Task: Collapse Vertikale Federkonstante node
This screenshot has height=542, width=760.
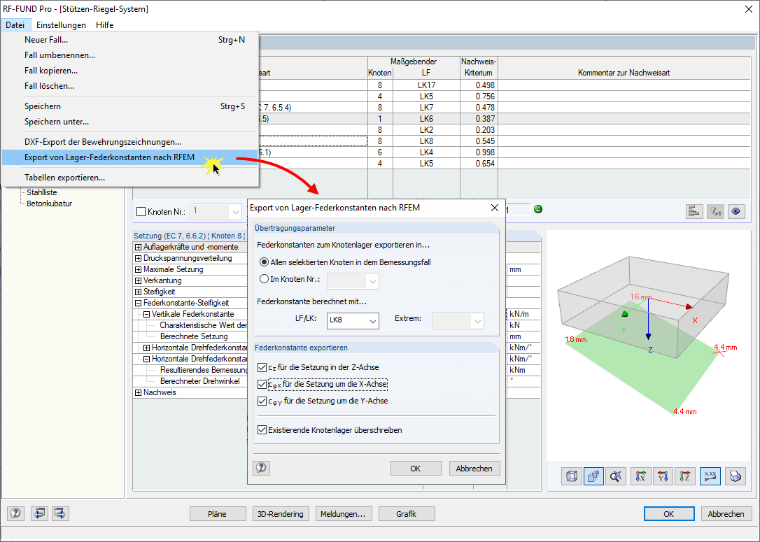Action: 146,314
